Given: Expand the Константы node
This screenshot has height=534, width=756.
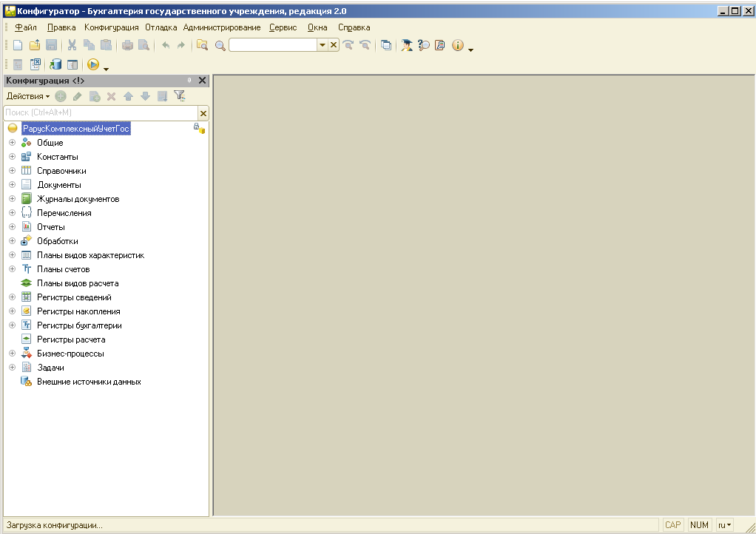Looking at the screenshot, I should [13, 157].
